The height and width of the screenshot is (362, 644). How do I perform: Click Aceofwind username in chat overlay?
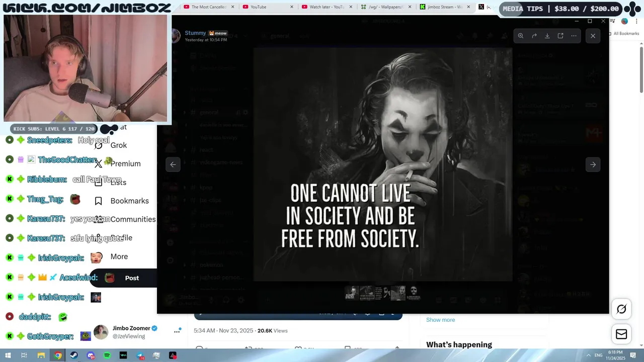click(x=78, y=278)
